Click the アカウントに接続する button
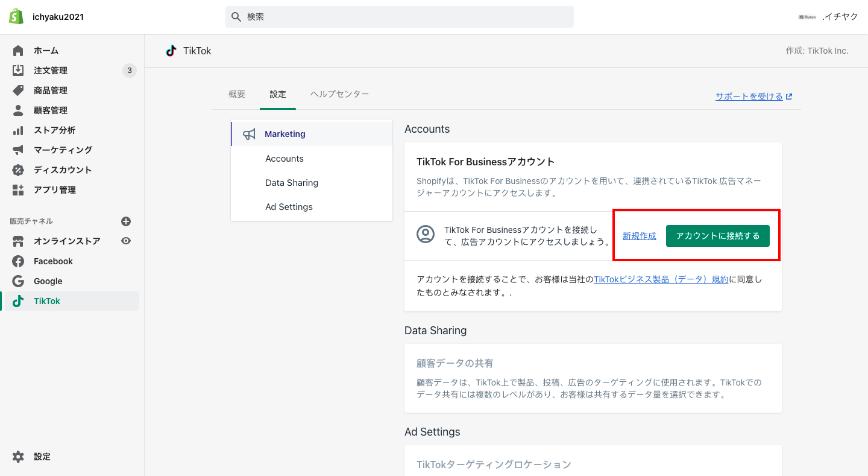The height and width of the screenshot is (476, 868). pyautogui.click(x=718, y=236)
